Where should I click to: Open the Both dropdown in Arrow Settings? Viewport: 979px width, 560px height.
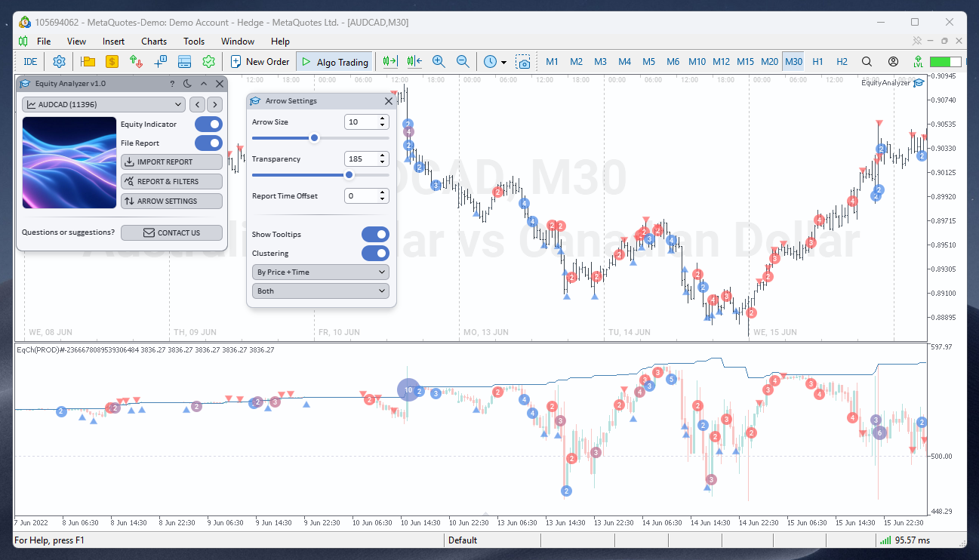point(321,291)
